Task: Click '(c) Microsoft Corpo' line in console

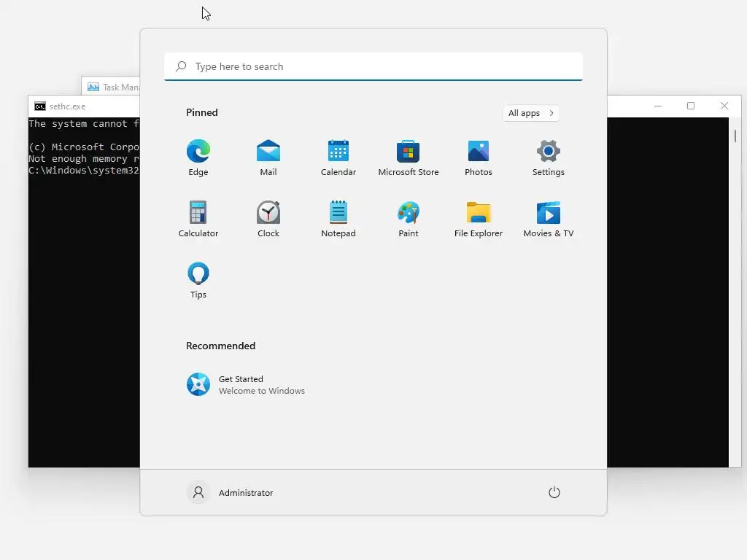Action: pyautogui.click(x=84, y=147)
